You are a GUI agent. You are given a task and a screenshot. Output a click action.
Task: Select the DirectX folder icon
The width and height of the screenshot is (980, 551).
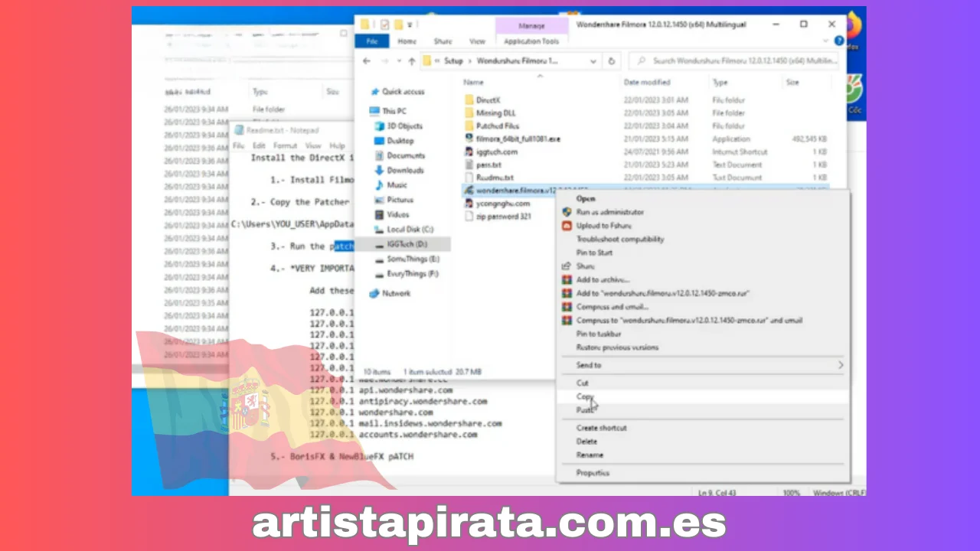tap(470, 100)
